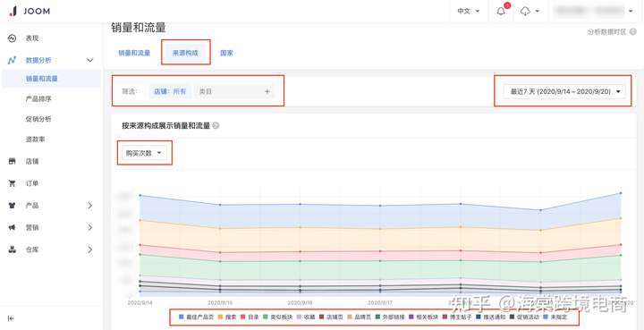Image resolution: width=644 pixels, height=330 pixels.
Task: Open 店铺 in the sidebar
Action: 32,161
